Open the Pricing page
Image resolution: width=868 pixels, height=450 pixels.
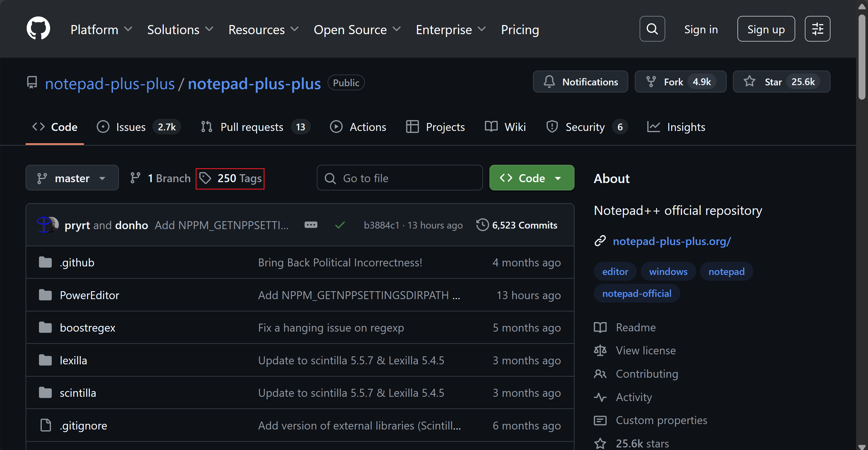coord(520,30)
